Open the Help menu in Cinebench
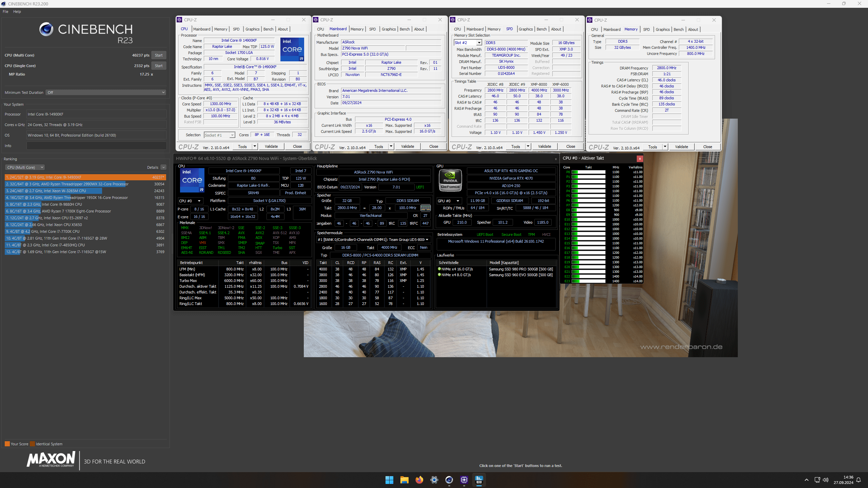868x488 pixels. [17, 12]
